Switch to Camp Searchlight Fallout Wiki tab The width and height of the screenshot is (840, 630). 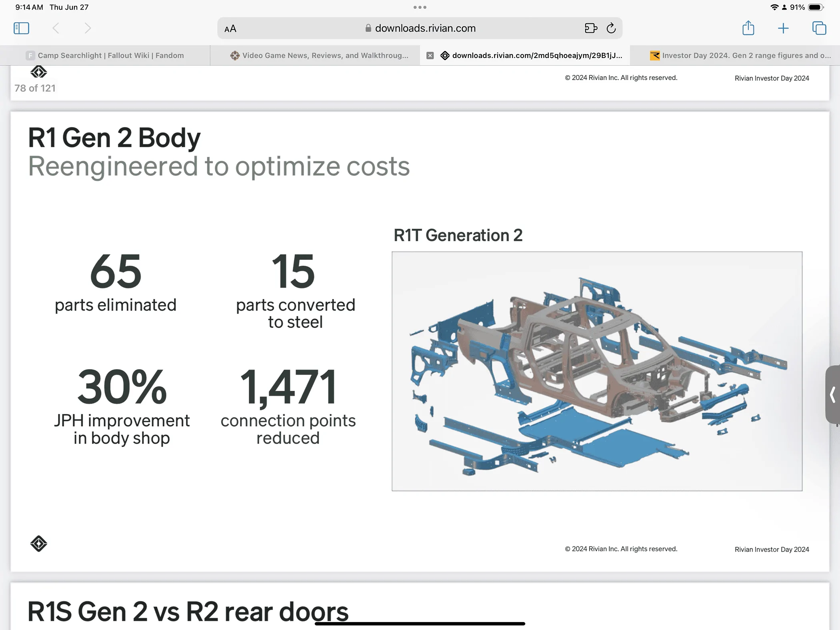pos(105,55)
